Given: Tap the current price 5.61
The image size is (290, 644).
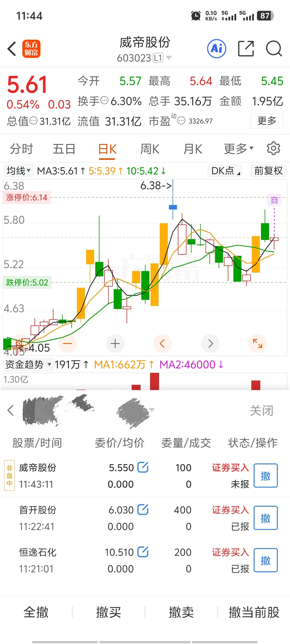Looking at the screenshot, I should 27,84.
